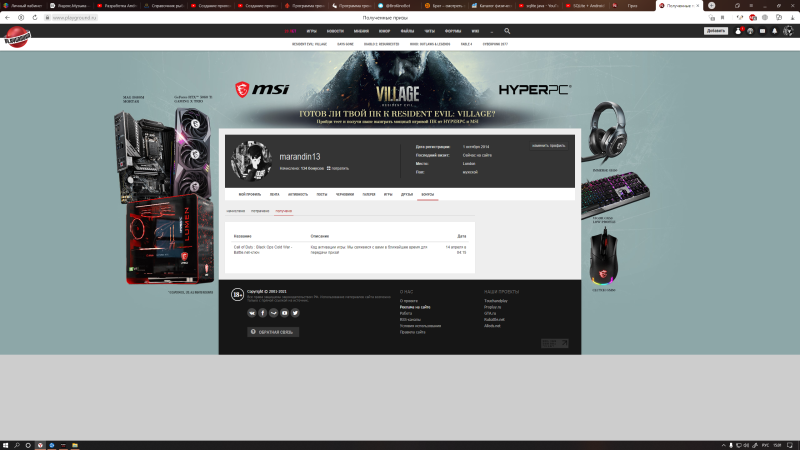Open 'Resident Evil: Village' sub-navigation link
This screenshot has width=800, height=450.
309,44
